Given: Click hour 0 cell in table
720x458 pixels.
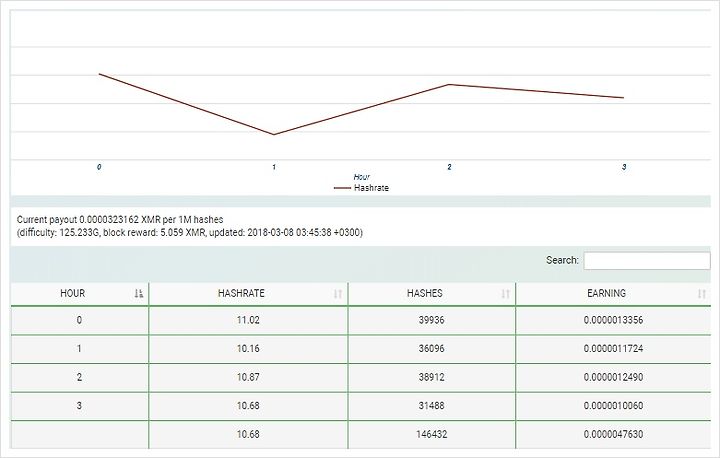Looking at the screenshot, I should 79,320.
